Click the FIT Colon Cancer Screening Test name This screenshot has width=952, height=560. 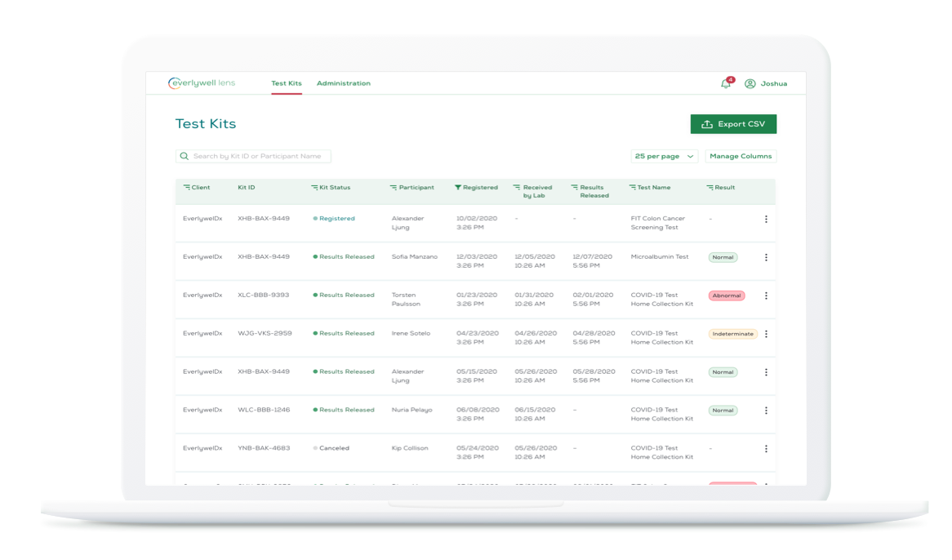(x=658, y=223)
